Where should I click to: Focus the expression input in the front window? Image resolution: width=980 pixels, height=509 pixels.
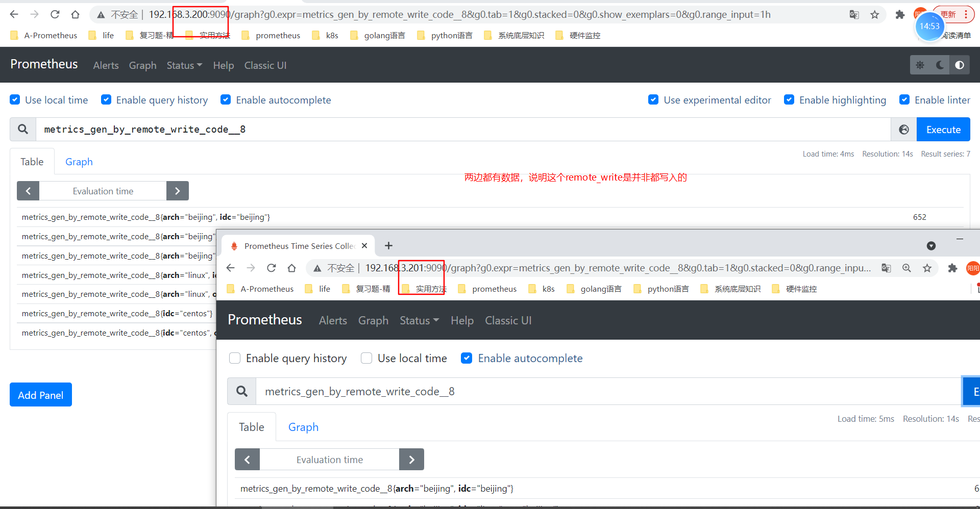click(x=608, y=391)
